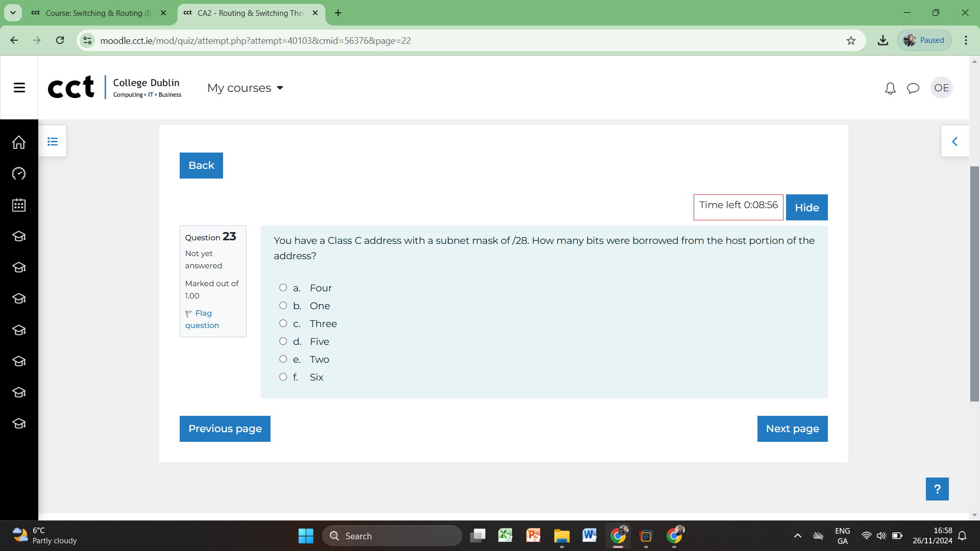The width and height of the screenshot is (980, 551).
Task: Open the quiz navigation list icon
Action: (53, 141)
